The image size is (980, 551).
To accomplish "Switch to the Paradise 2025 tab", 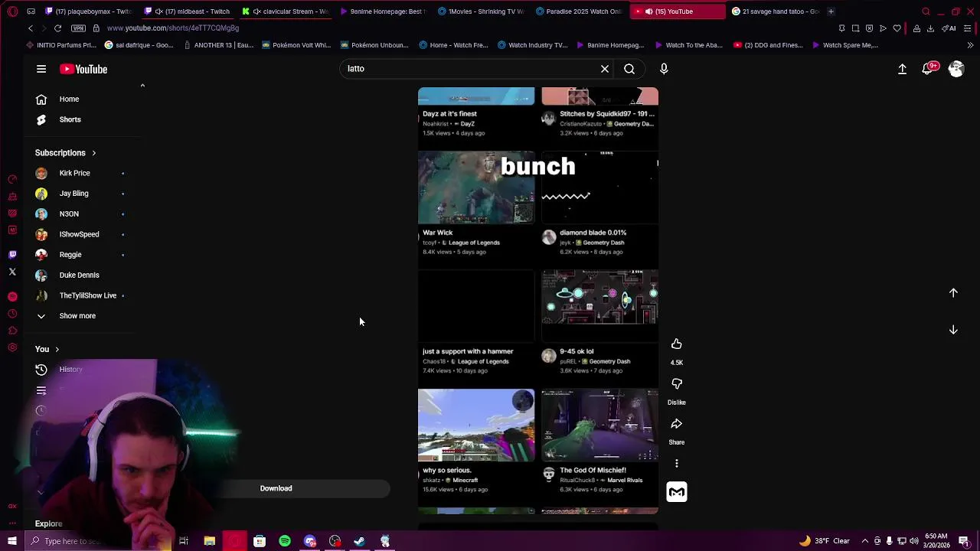I will [x=580, y=11].
